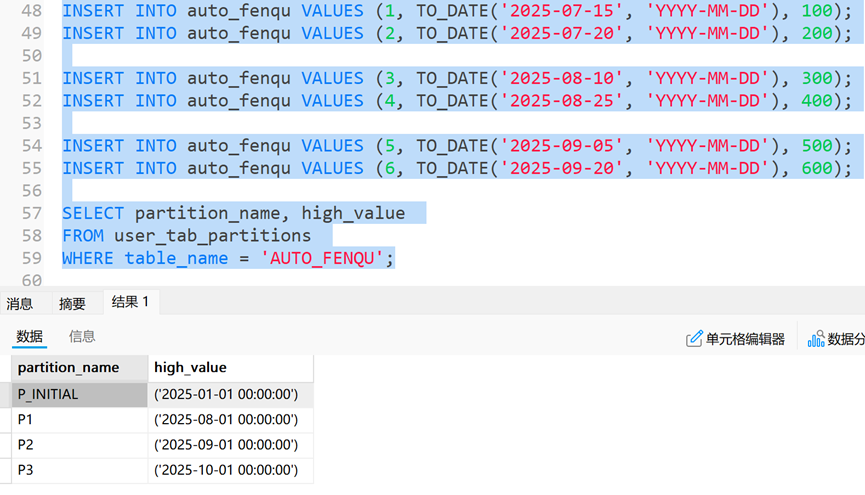Click the high_value column header
Screen dimensions: 865x495
pos(190,368)
